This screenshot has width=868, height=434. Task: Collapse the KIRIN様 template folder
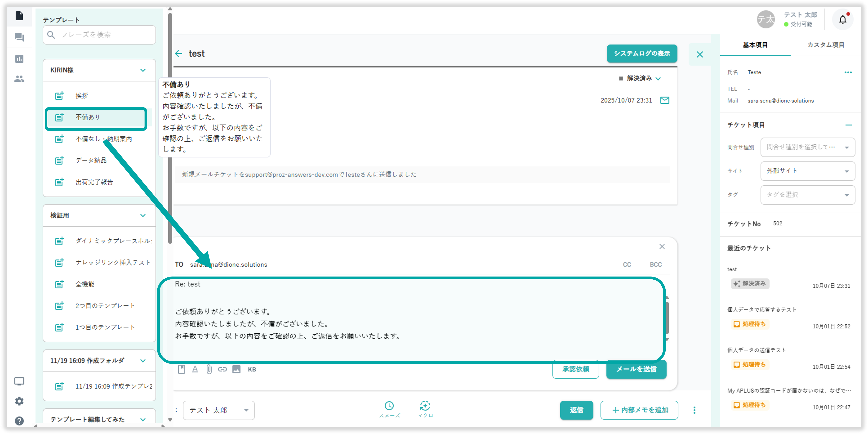[143, 70]
